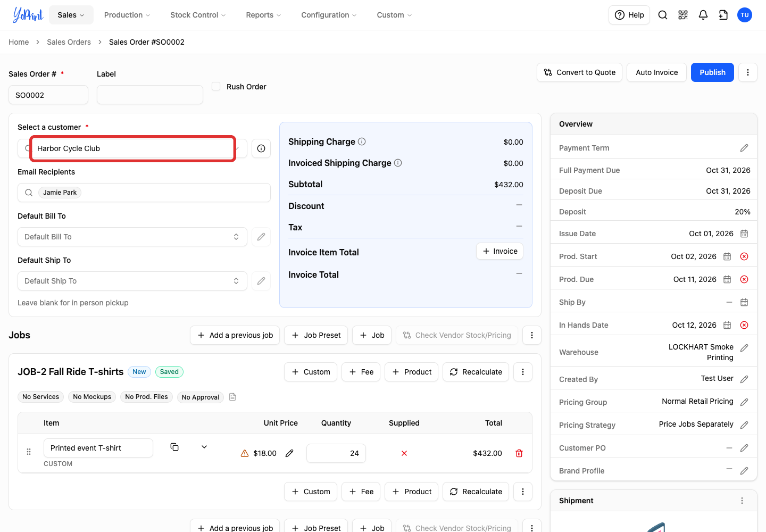The image size is (766, 532).
Task: Open the Issue Date calendar picker
Action: [744, 234]
